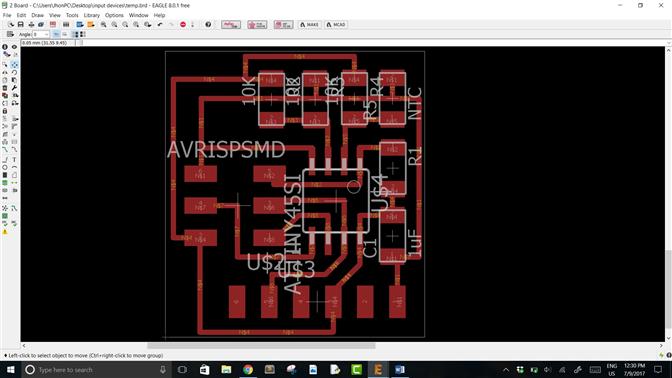
Task: Activate the Move tool
Action: point(14,64)
